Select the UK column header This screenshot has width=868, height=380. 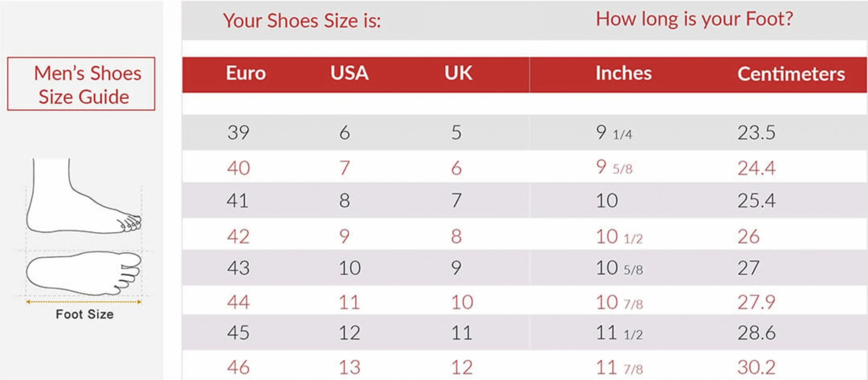click(458, 73)
